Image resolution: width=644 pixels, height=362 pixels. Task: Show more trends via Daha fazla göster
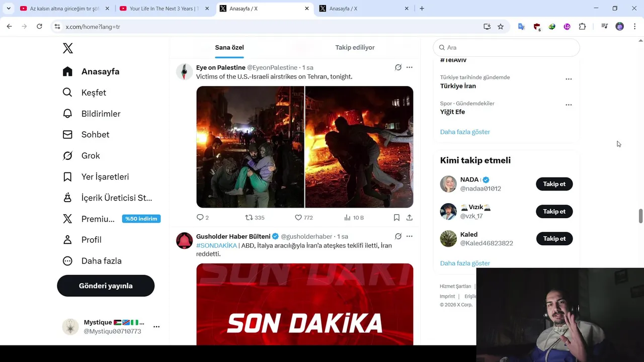click(465, 132)
